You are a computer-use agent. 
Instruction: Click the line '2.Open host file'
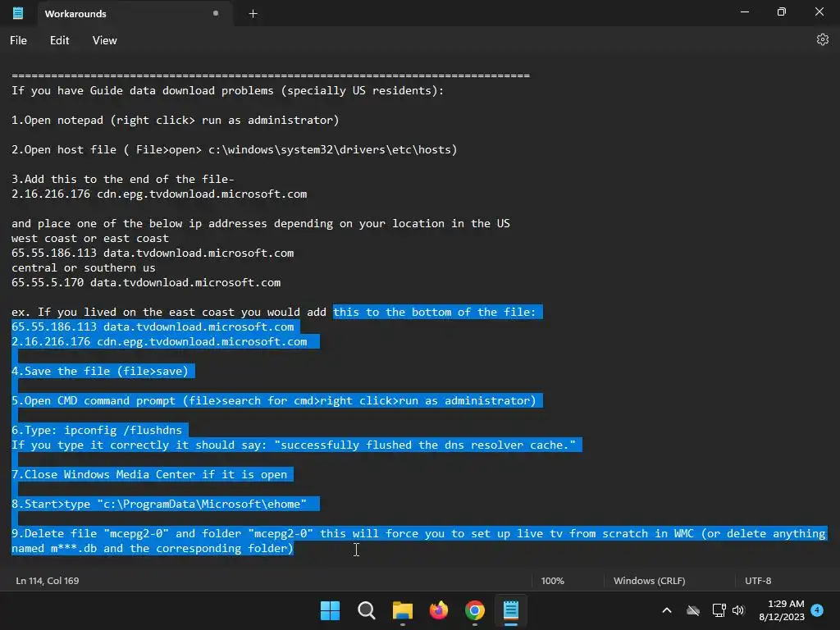click(234, 149)
